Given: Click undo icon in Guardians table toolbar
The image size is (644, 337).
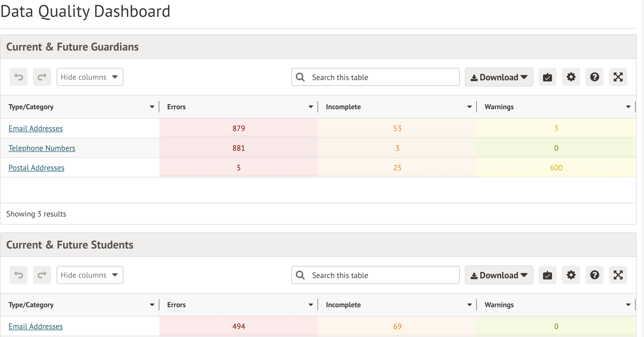Looking at the screenshot, I should pyautogui.click(x=19, y=77).
